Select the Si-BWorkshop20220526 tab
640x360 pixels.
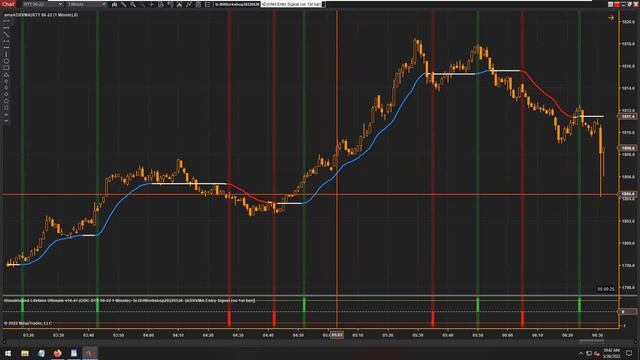click(237, 4)
